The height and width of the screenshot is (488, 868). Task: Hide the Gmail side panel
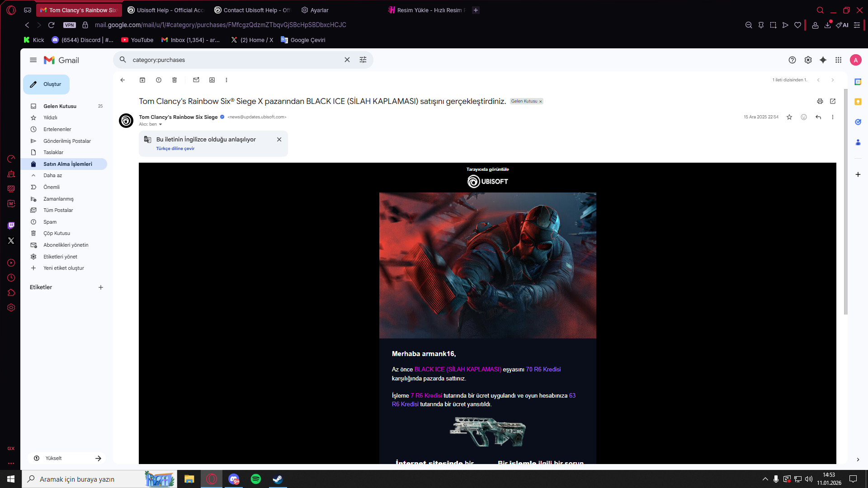(858, 460)
